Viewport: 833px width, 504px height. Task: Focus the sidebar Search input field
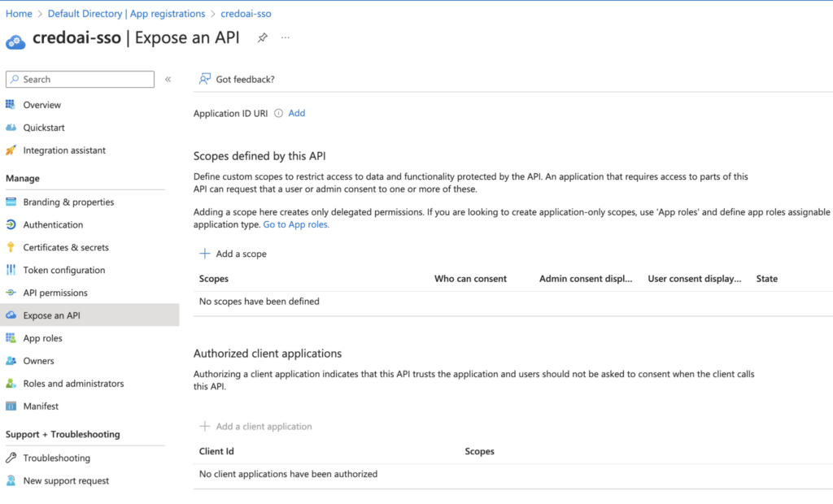pyautogui.click(x=81, y=79)
